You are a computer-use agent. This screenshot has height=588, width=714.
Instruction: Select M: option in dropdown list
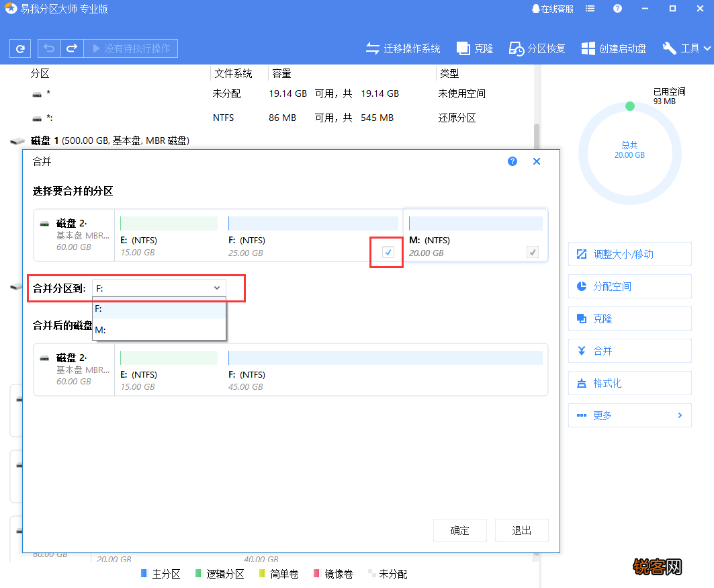click(x=159, y=330)
